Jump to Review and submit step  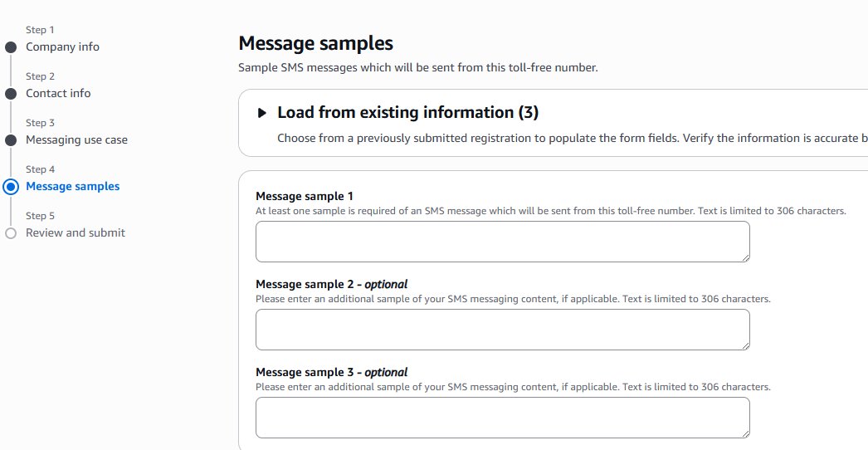click(x=76, y=233)
